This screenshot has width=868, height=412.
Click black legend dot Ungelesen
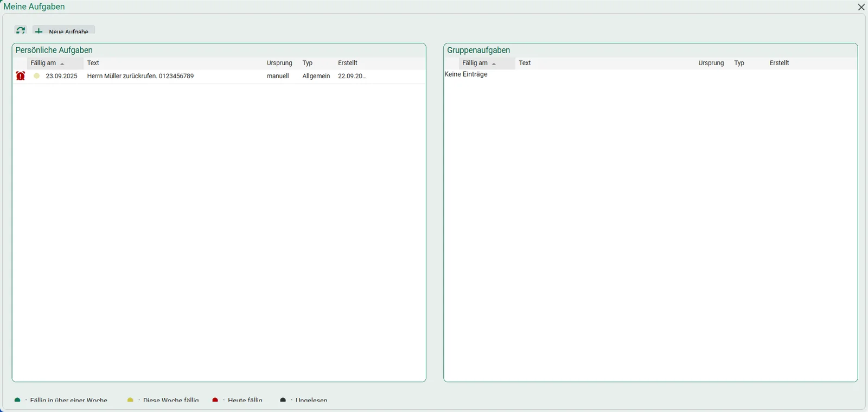click(283, 400)
